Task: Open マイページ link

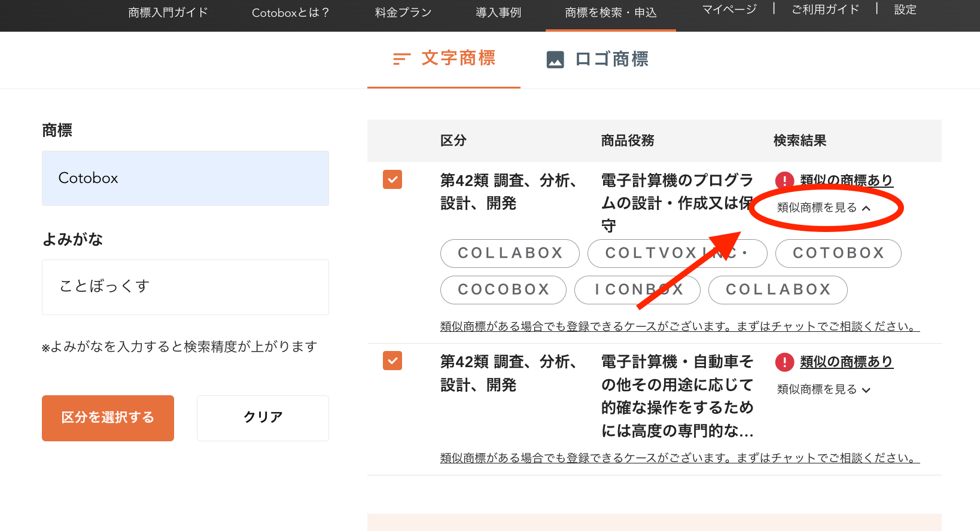Action: coord(729,10)
